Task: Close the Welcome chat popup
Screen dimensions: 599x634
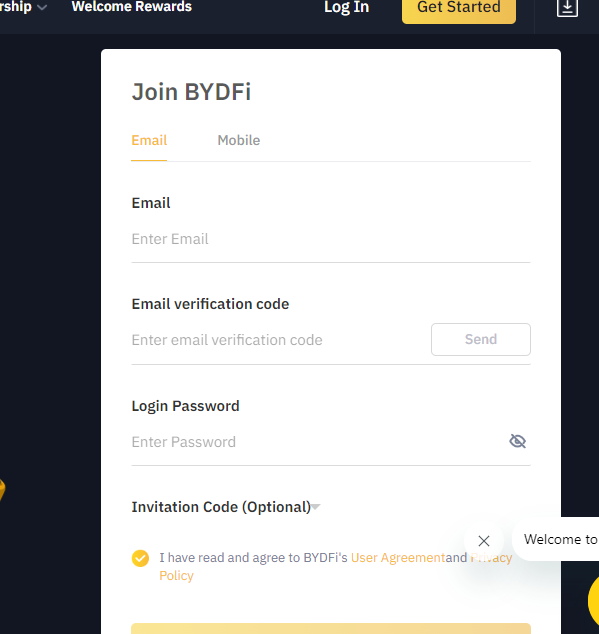Action: (484, 541)
